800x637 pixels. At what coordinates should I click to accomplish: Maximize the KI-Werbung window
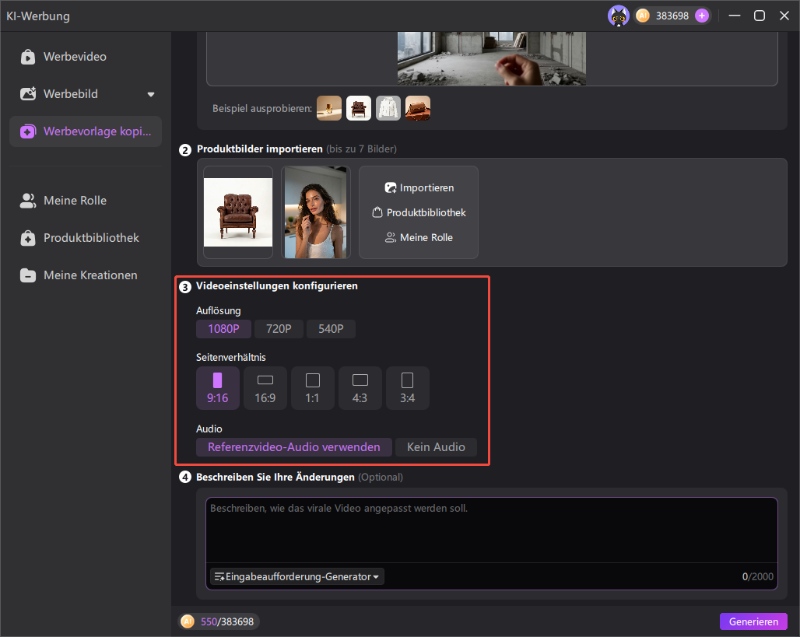coord(759,16)
